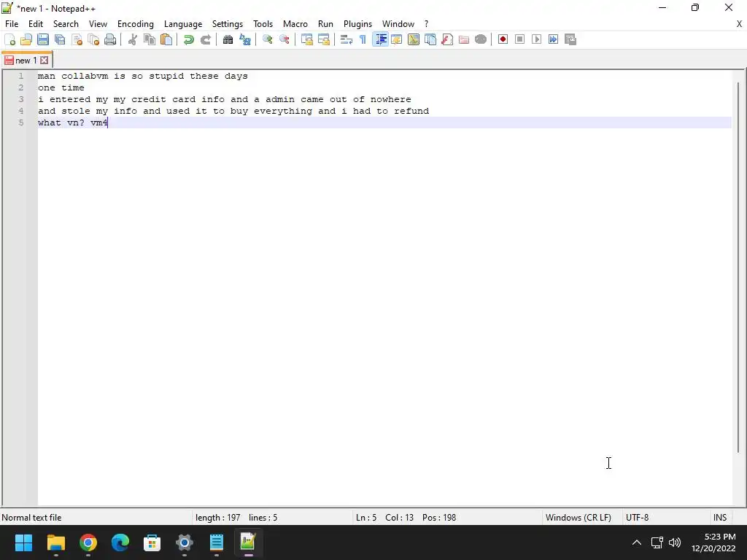Screen dimensions: 747x560
Task: Open the Search menu
Action: [x=66, y=24]
